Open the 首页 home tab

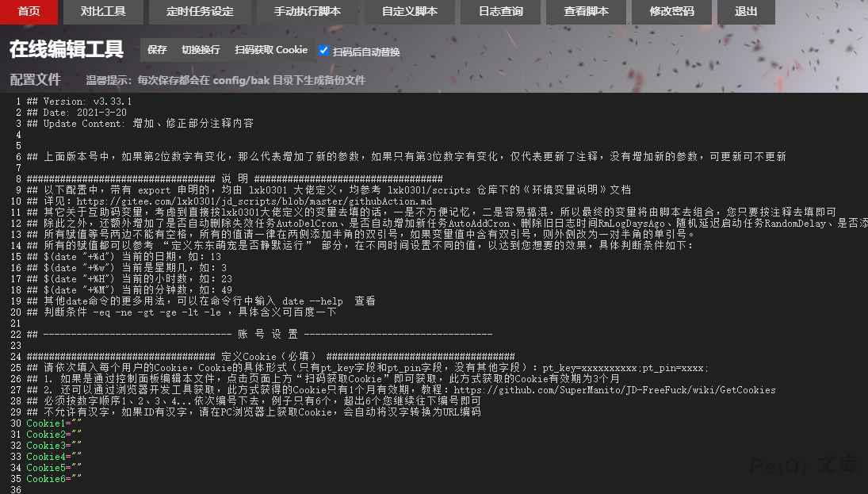(29, 12)
